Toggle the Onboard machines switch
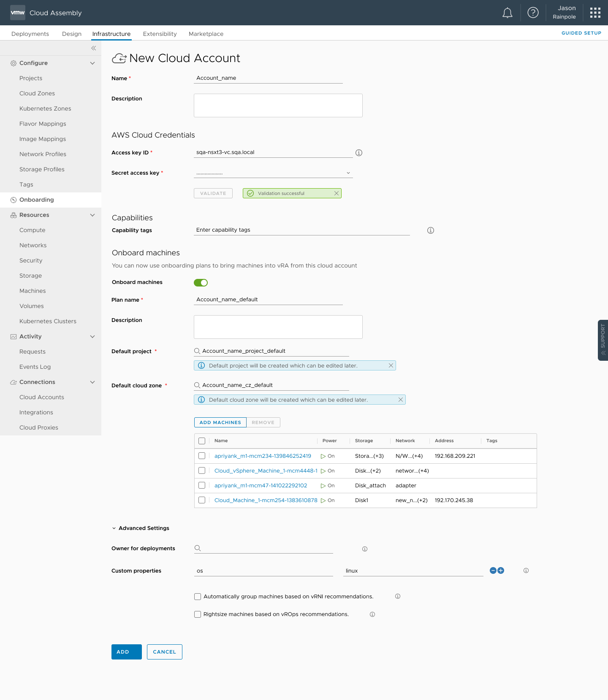The width and height of the screenshot is (608, 700). pyautogui.click(x=201, y=283)
